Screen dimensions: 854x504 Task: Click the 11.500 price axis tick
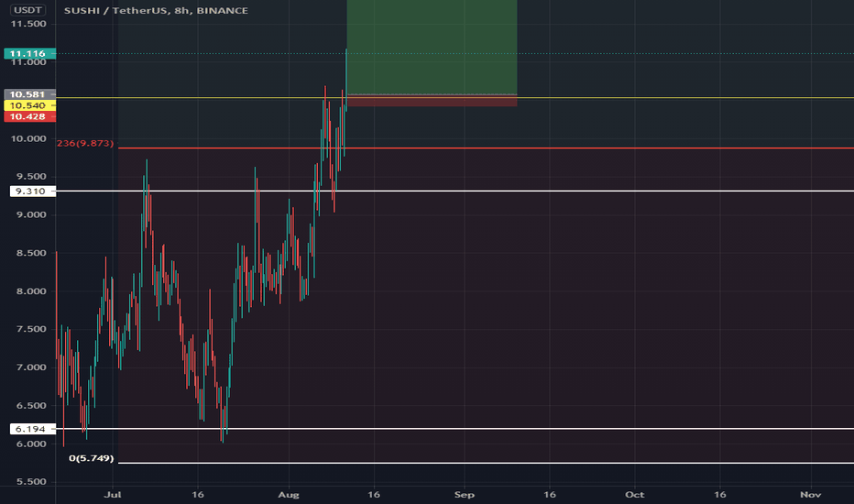pos(28,24)
